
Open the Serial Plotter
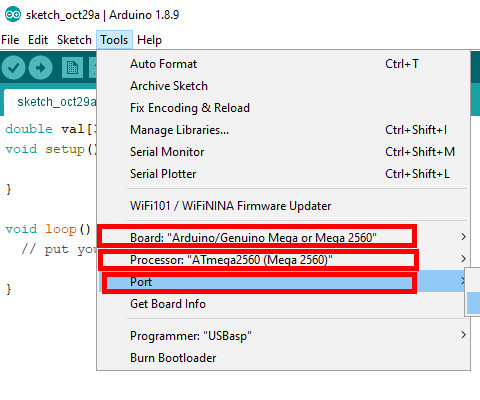point(283,174)
